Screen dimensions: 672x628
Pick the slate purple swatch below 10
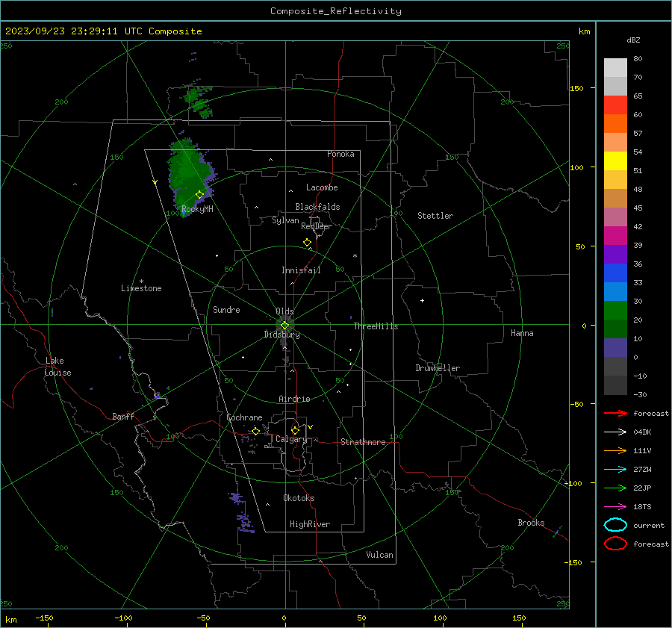tap(615, 347)
